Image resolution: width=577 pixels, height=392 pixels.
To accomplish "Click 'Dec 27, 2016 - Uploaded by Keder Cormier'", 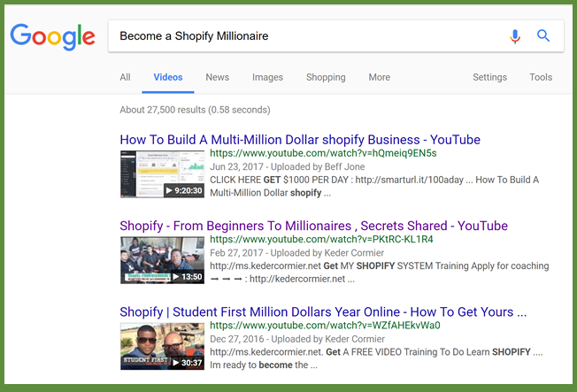I will pos(297,339).
